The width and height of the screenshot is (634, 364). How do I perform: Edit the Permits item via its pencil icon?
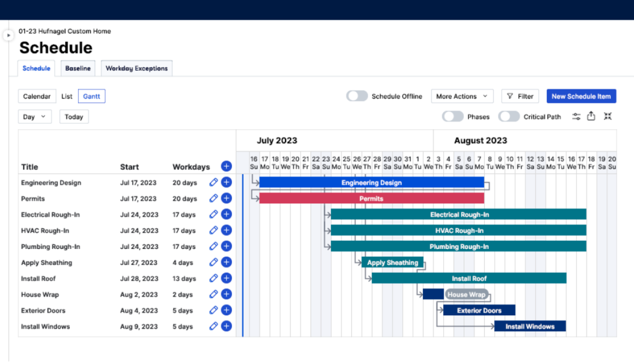coord(213,198)
